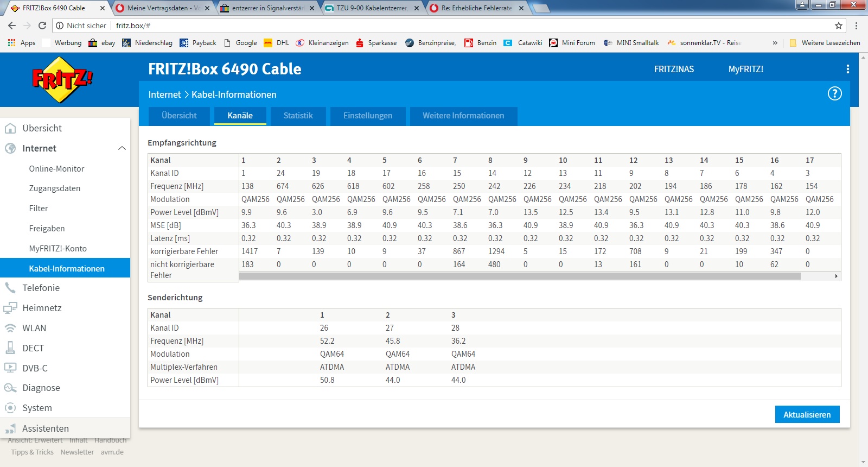This screenshot has height=467, width=868.
Task: Click the DECT handset icon
Action: pyautogui.click(x=10, y=348)
